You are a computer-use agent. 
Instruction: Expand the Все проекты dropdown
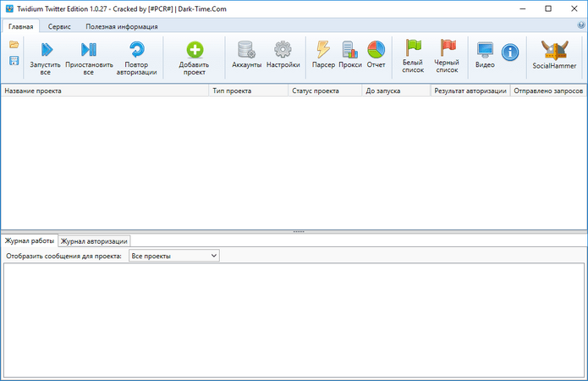coord(174,256)
